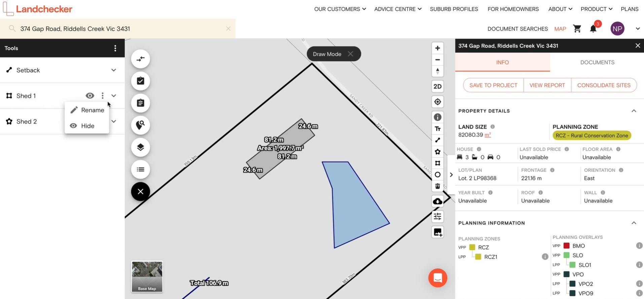Open Advice Centre dropdown menu
Image resolution: width=644 pixels, height=299 pixels.
pyautogui.click(x=398, y=9)
